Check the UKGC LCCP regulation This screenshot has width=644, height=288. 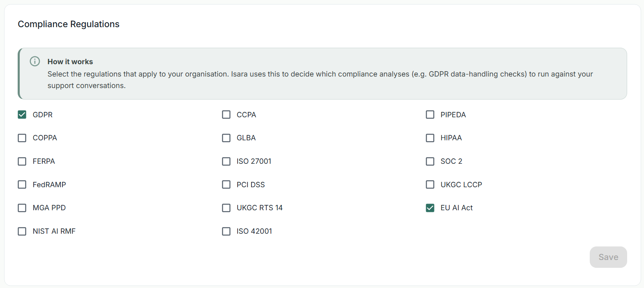(x=430, y=185)
